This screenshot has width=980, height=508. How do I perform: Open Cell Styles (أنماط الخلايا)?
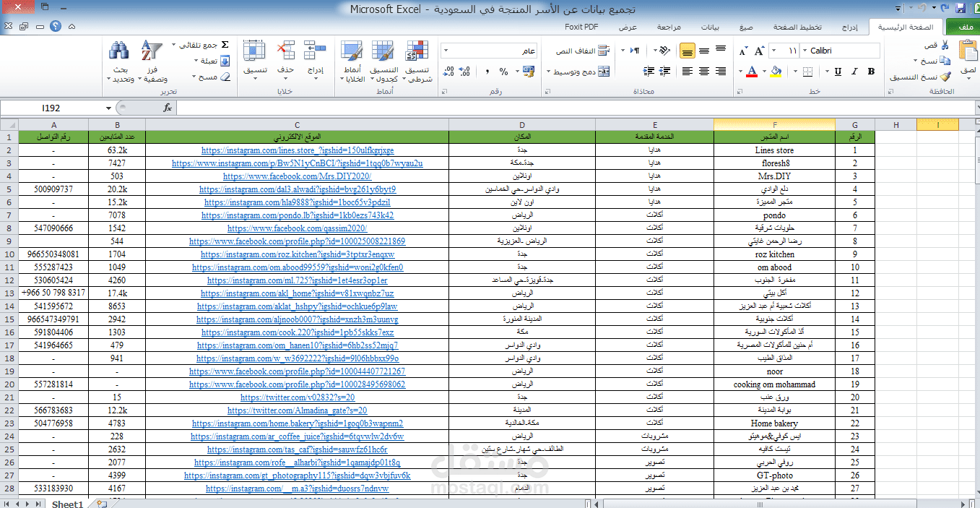click(352, 61)
